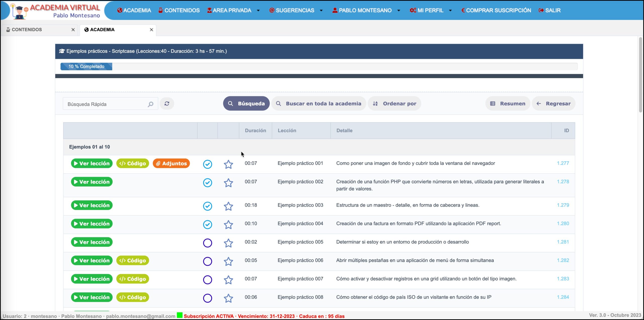Mark Ejemplo práctico 005 as completed
Screen dimensions: 644x320
[x=208, y=243]
